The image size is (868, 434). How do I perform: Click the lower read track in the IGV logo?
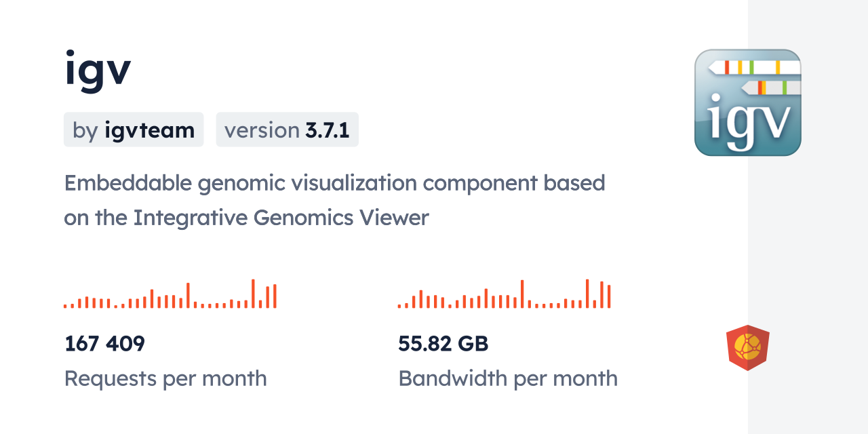[771, 87]
